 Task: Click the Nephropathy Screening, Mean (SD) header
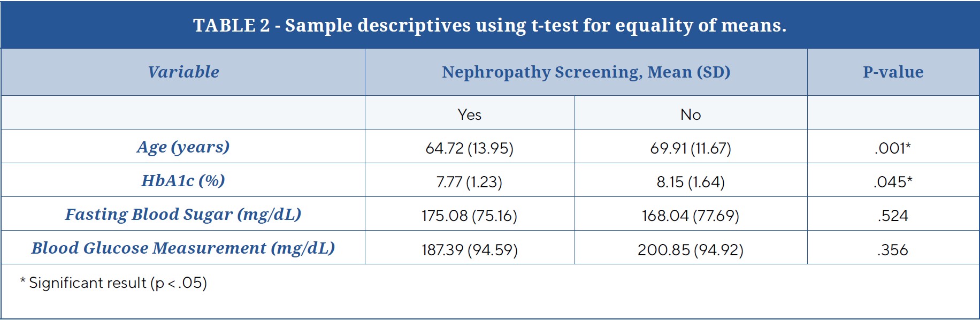pyautogui.click(x=586, y=72)
